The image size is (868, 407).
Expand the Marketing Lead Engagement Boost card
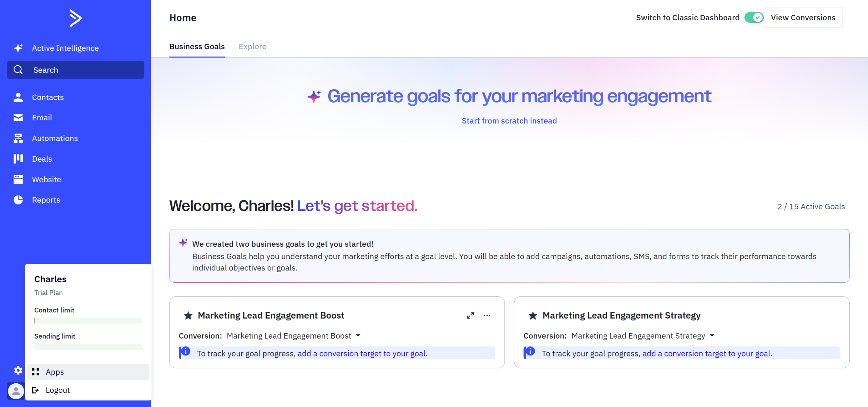click(x=470, y=316)
